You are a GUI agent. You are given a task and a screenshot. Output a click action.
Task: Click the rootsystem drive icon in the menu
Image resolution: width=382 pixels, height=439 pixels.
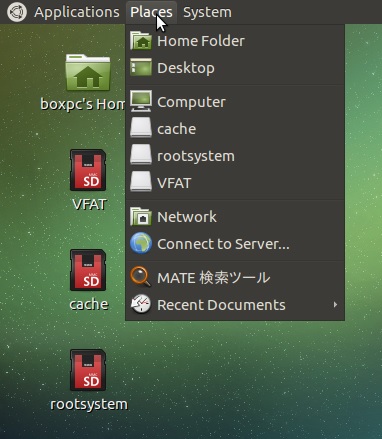point(141,155)
